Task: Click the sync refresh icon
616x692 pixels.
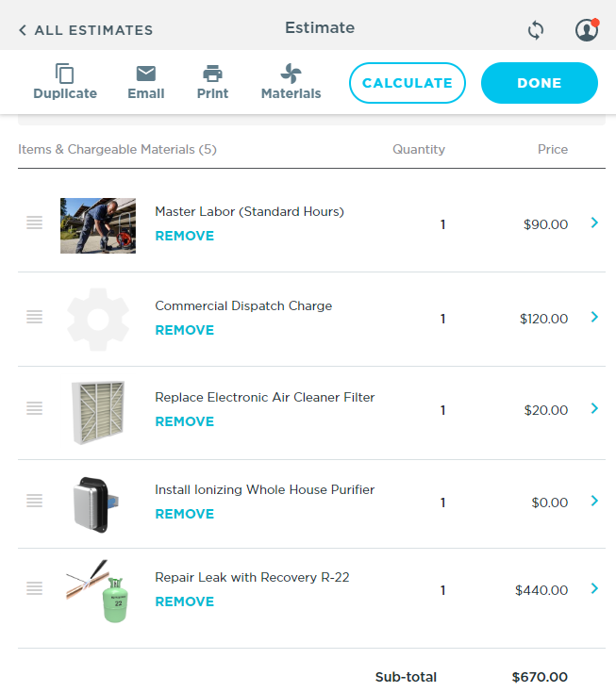Action: pyautogui.click(x=536, y=30)
